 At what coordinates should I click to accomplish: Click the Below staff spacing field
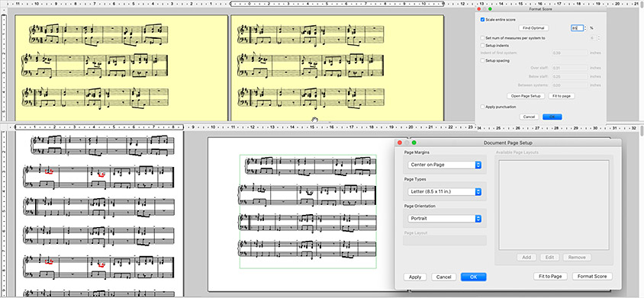tap(570, 76)
